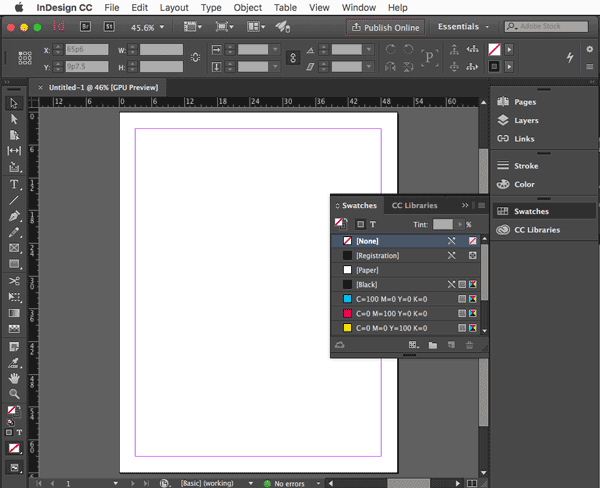Screen dimensions: 600x488
Task: Toggle constrain proportions for scaling link
Action: click(x=293, y=58)
